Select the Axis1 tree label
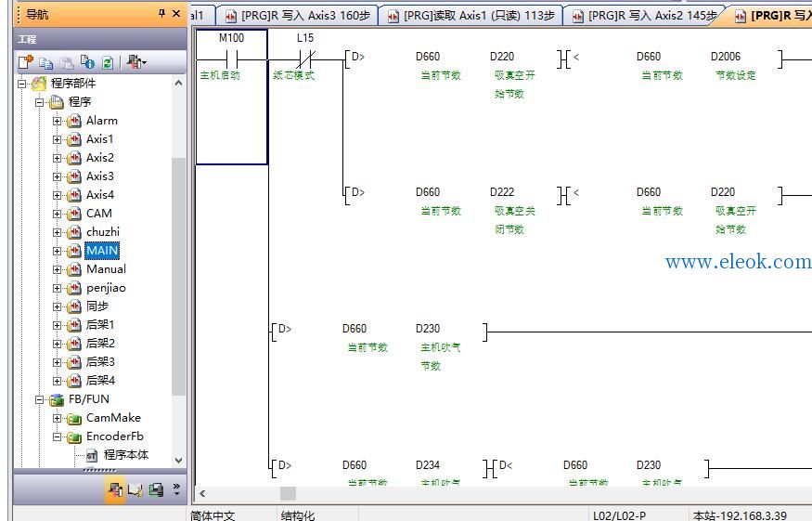812x521 pixels. click(100, 139)
